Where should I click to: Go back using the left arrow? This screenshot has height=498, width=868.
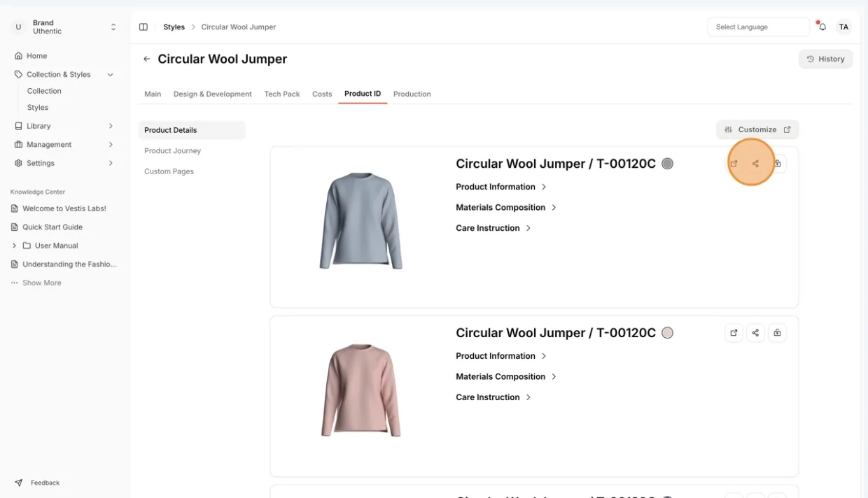pyautogui.click(x=146, y=59)
